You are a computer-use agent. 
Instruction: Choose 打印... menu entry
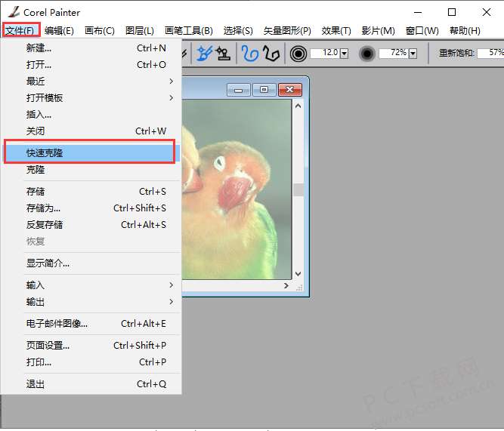click(x=91, y=362)
